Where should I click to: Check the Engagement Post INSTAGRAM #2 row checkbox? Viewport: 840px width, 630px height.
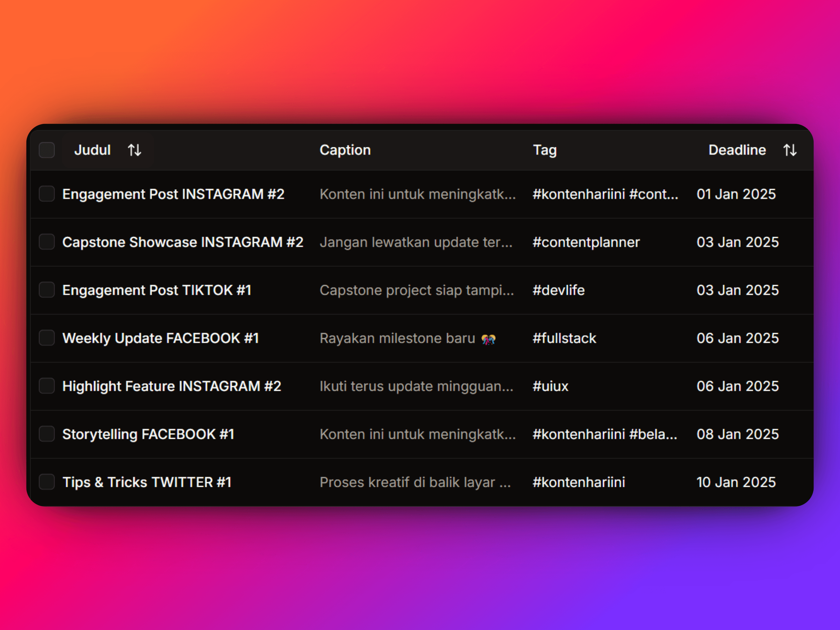tap(47, 194)
